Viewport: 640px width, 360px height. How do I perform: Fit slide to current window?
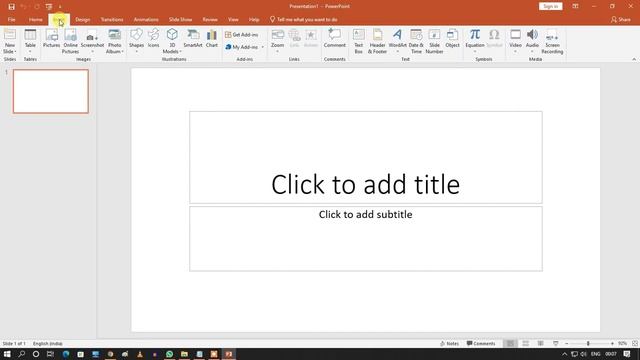point(635,344)
